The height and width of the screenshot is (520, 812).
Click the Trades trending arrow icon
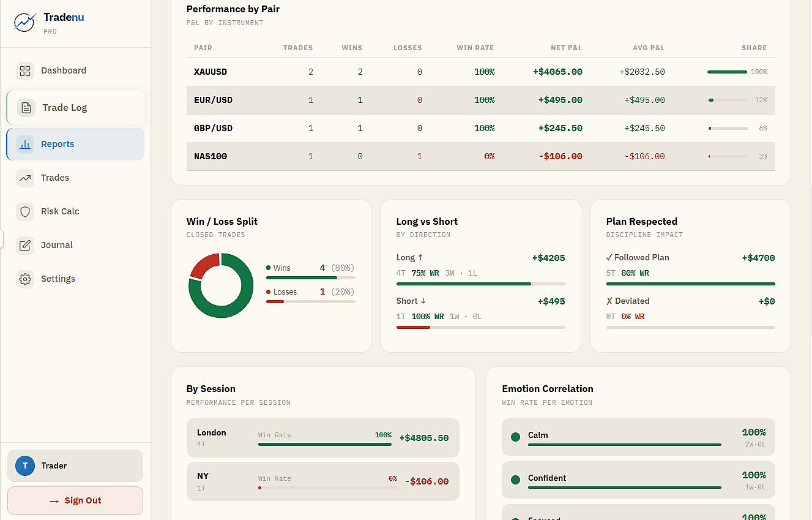tap(25, 178)
